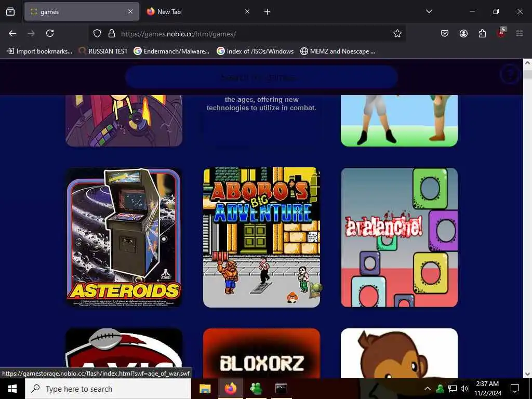Open the Firefox account icon

463,33
